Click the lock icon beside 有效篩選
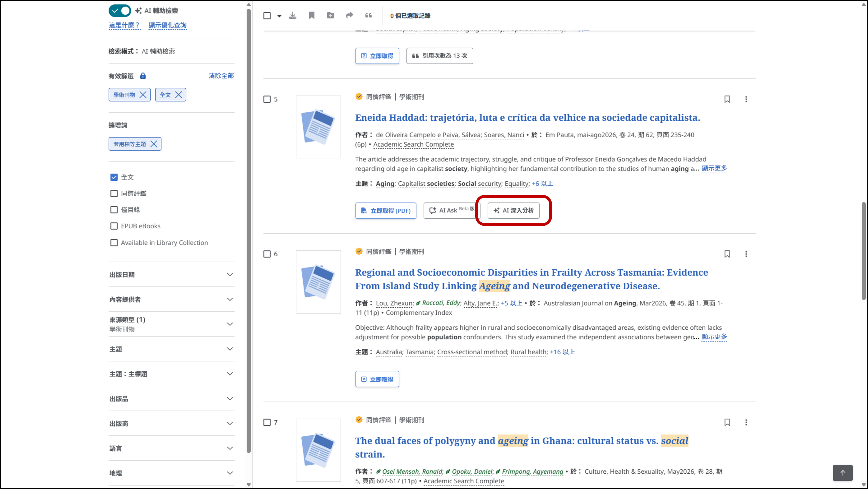 click(x=143, y=76)
